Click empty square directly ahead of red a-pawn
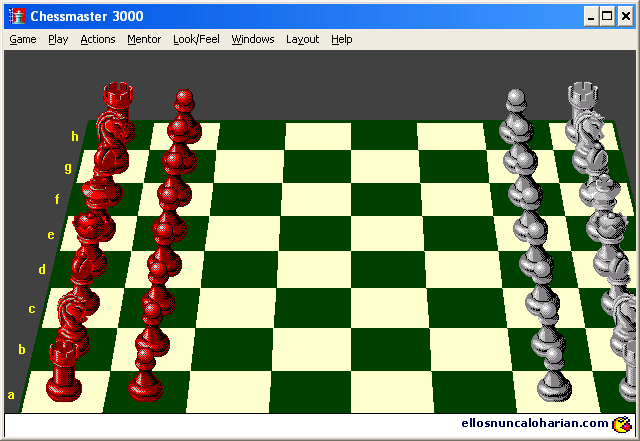 (x=229, y=392)
